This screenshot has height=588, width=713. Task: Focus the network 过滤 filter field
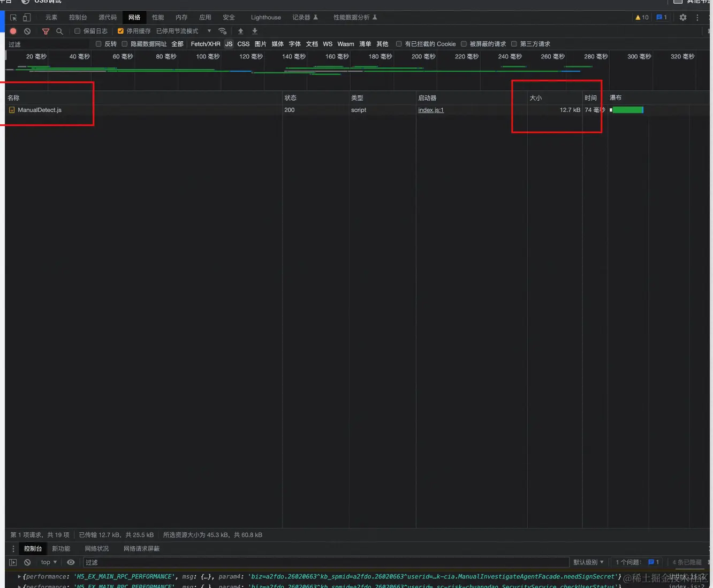click(x=48, y=44)
